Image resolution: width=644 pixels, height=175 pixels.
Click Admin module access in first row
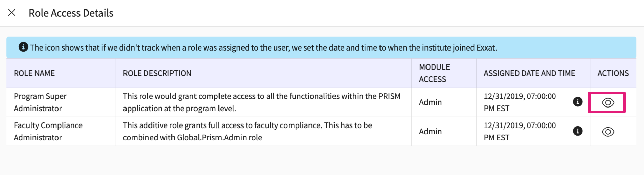(430, 102)
